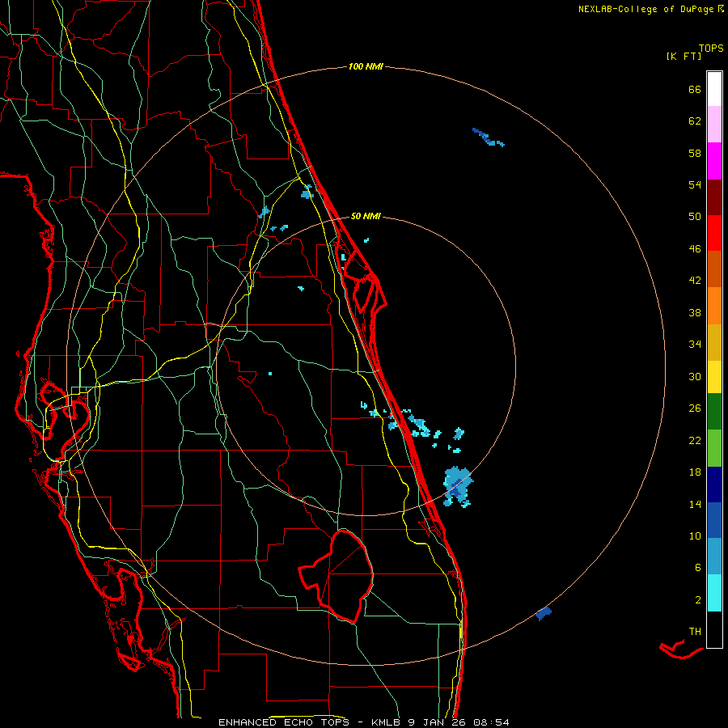This screenshot has width=728, height=728.
Task: Select the 62 scale value
Action: click(x=695, y=121)
